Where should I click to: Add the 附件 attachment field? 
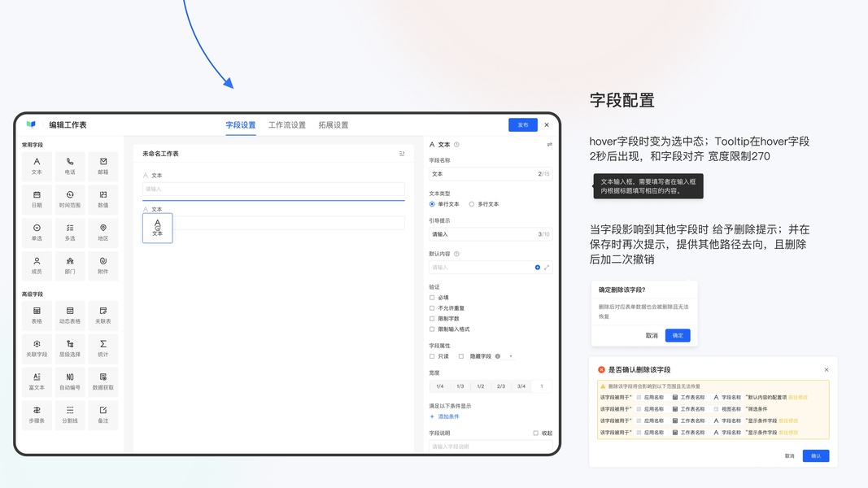tap(103, 266)
